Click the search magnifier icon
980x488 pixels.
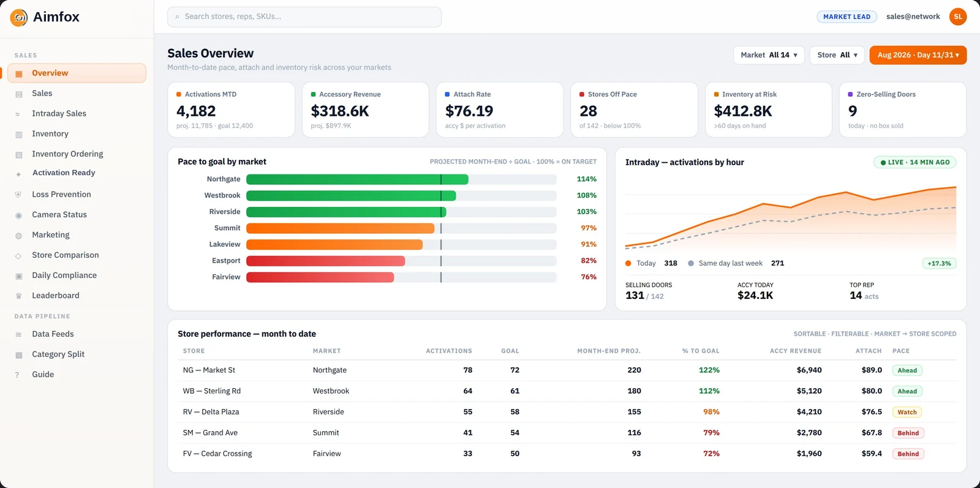(x=178, y=17)
